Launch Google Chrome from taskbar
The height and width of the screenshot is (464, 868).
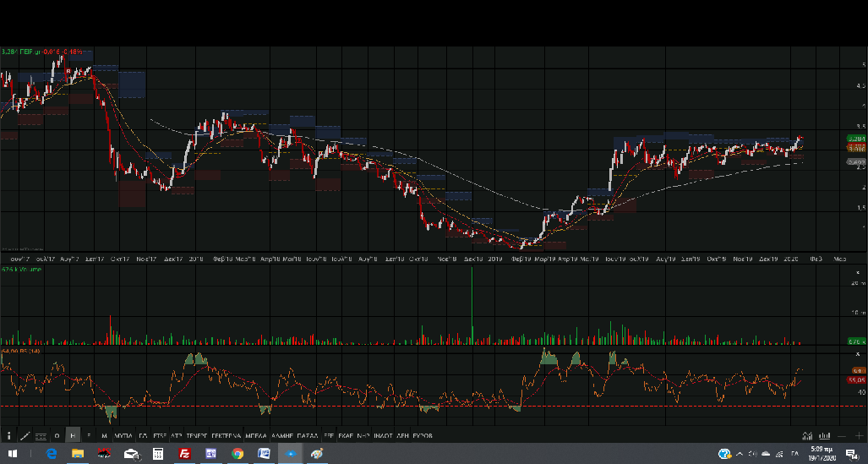coord(237,454)
